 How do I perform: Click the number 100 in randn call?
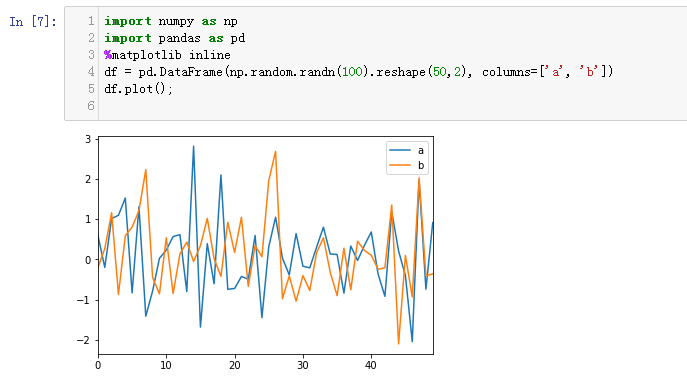pyautogui.click(x=352, y=72)
